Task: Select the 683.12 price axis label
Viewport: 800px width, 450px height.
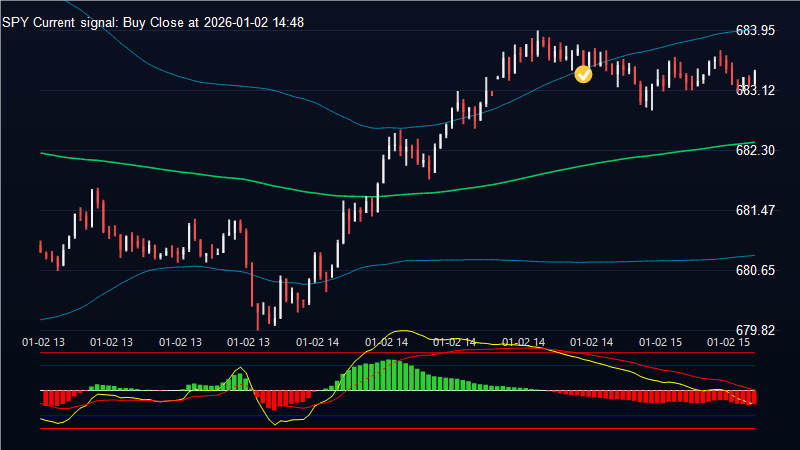Action: pyautogui.click(x=755, y=90)
